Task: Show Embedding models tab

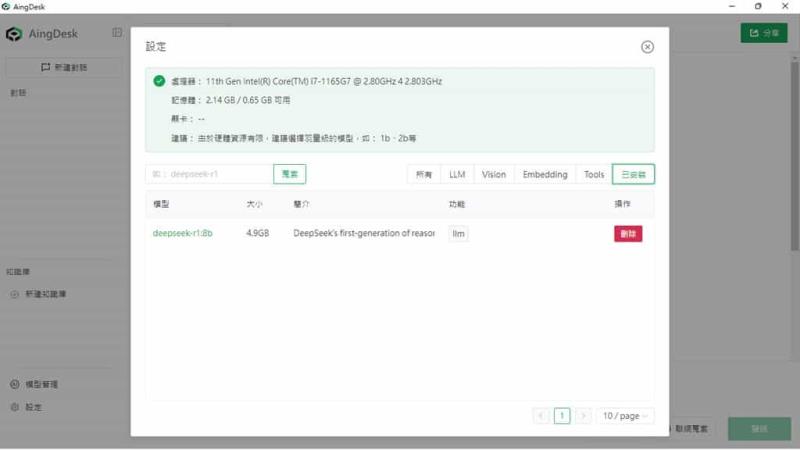Action: (545, 174)
